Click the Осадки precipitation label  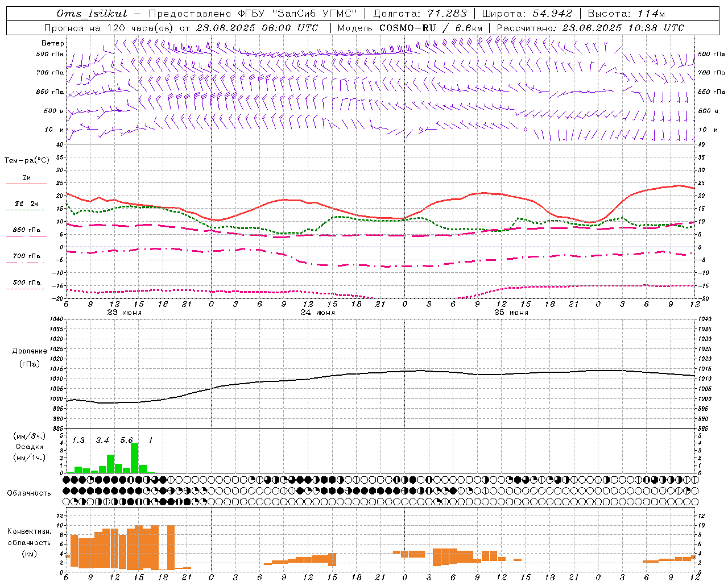[x=29, y=447]
